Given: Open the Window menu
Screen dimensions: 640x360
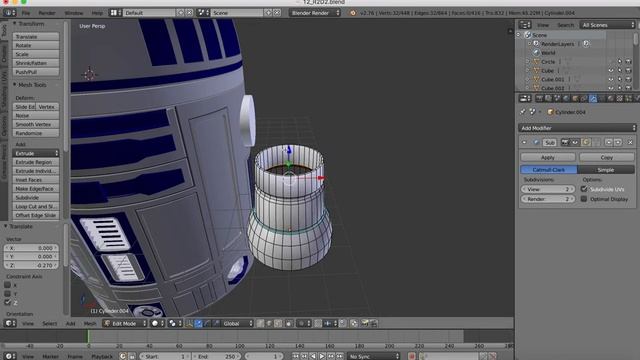Looking at the screenshot, I should pos(73,13).
